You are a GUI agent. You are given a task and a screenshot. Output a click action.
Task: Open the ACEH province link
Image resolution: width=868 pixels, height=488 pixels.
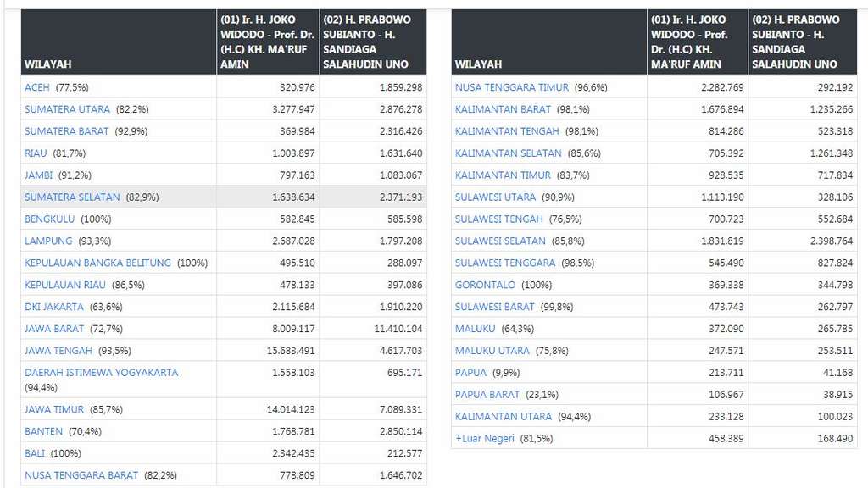(x=37, y=87)
